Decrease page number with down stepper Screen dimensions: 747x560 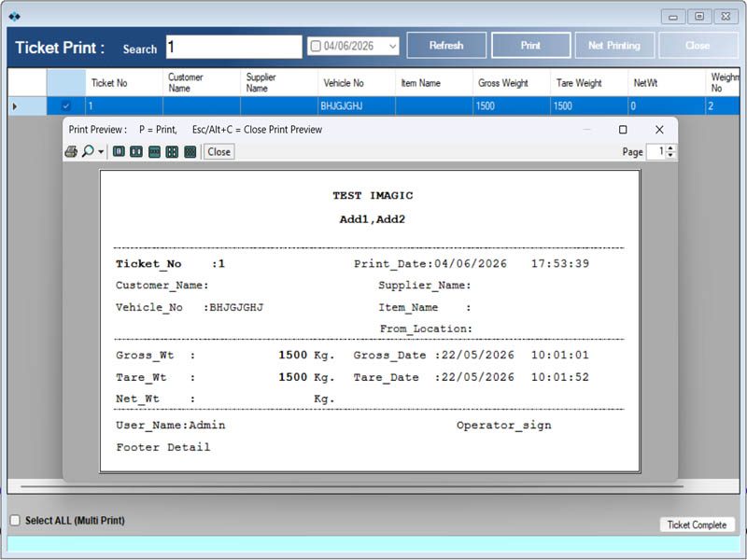tap(670, 155)
